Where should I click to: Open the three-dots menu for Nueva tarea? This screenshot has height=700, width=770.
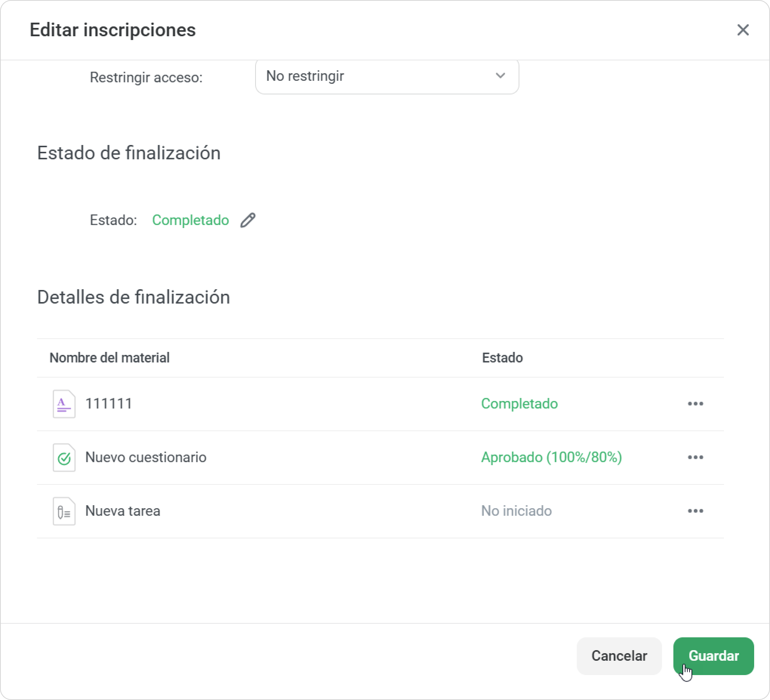(x=695, y=511)
